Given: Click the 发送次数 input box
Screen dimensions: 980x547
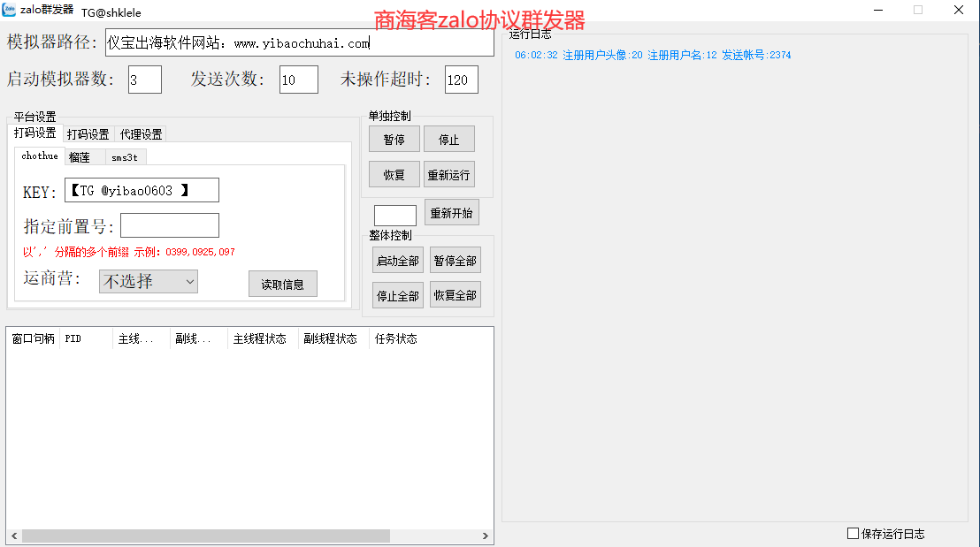Looking at the screenshot, I should [x=299, y=80].
